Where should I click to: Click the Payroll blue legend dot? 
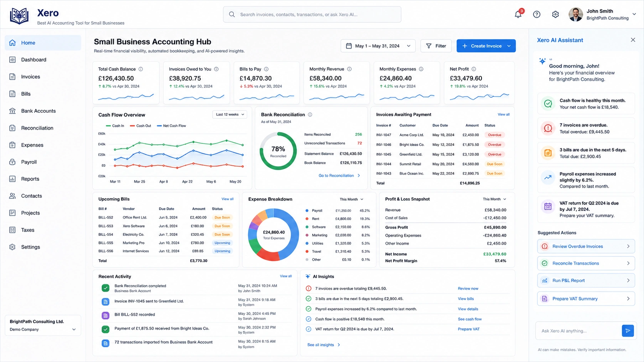click(x=307, y=211)
